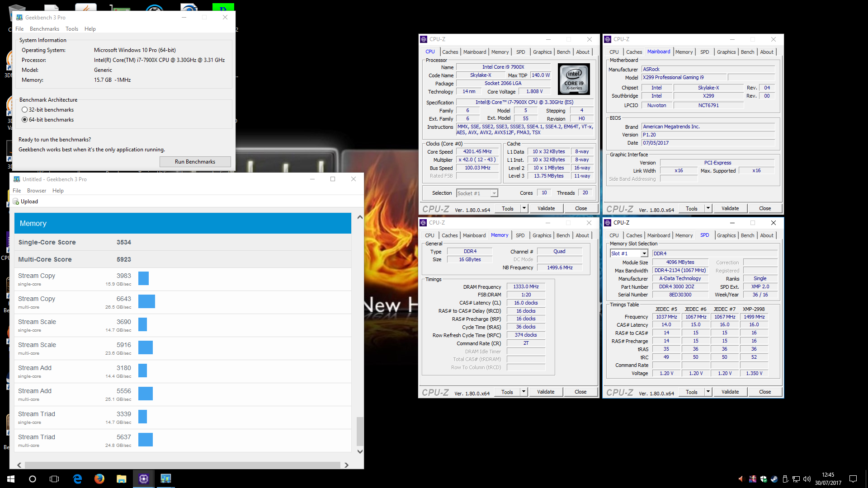Switch to CPU-Z via its taskbar icon

click(x=144, y=479)
